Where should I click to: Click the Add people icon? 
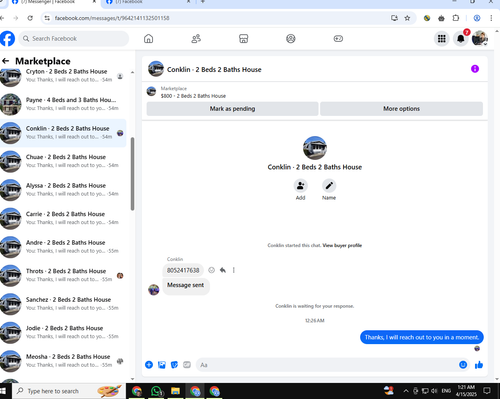pos(300,186)
